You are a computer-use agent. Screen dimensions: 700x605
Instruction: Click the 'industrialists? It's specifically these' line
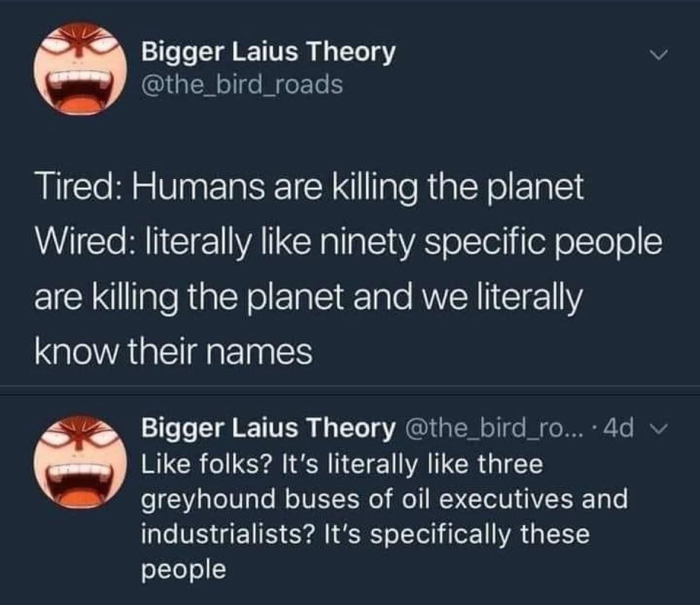pos(366,534)
